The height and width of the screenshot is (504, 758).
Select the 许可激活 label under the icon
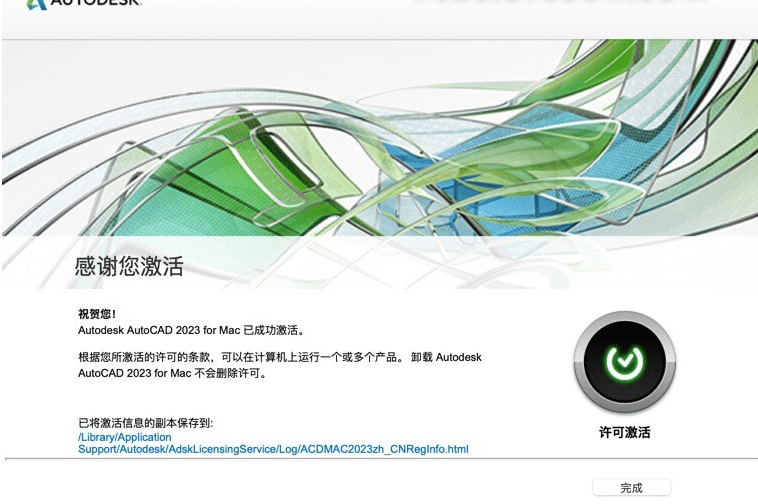tap(624, 433)
